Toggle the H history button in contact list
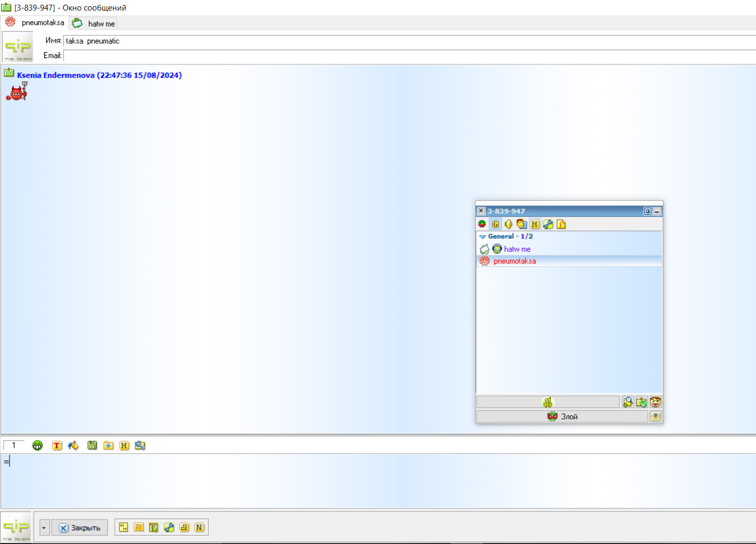The height and width of the screenshot is (544, 756). point(535,224)
